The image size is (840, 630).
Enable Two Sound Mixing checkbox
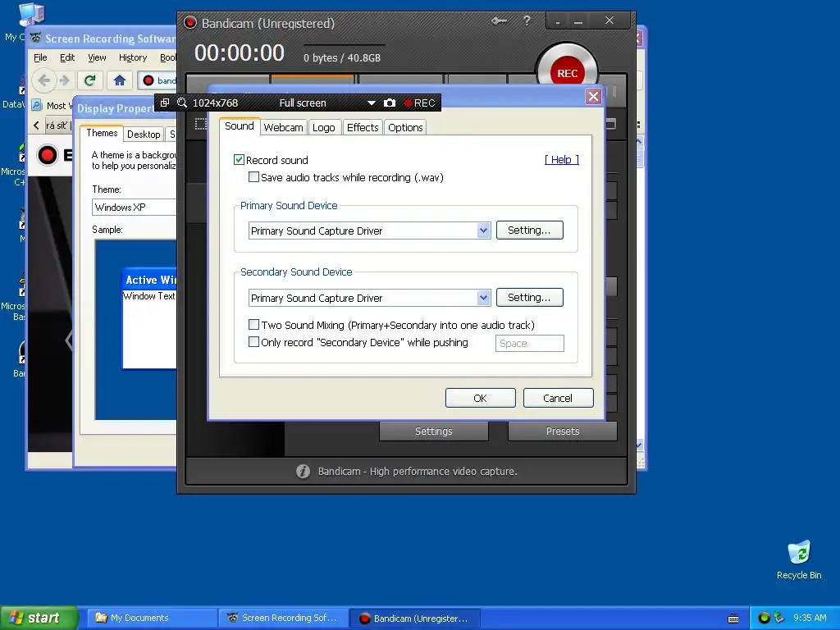254,325
